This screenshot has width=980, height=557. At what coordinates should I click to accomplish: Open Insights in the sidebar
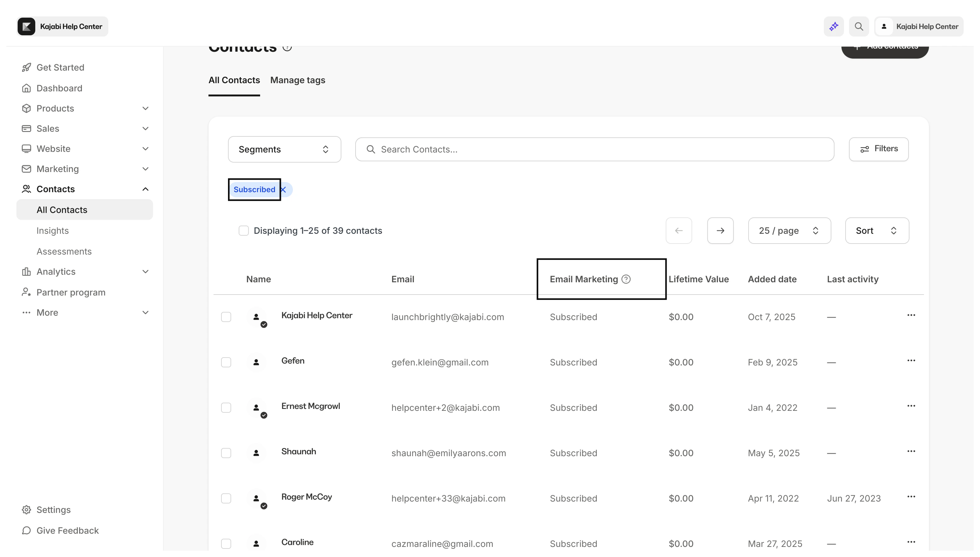tap(53, 231)
